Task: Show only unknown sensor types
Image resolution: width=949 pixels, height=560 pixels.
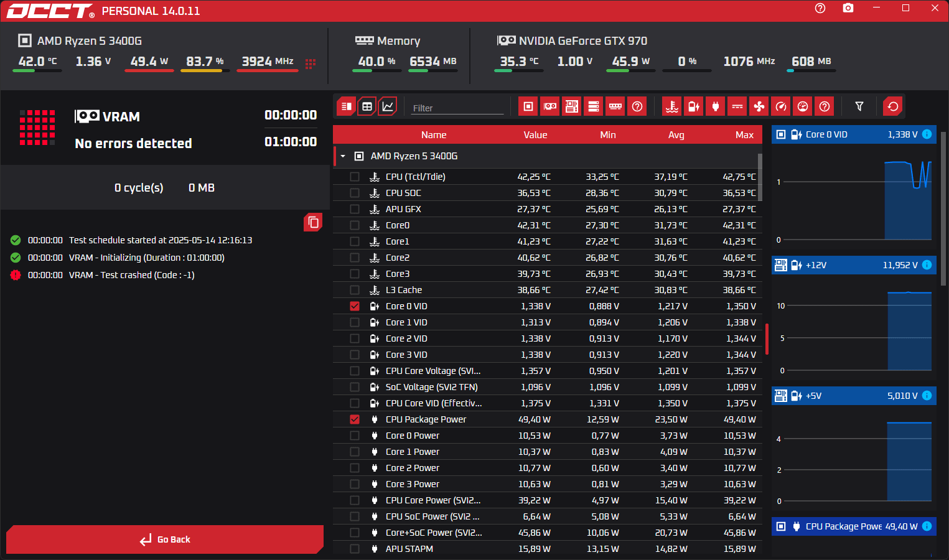Action: point(825,106)
